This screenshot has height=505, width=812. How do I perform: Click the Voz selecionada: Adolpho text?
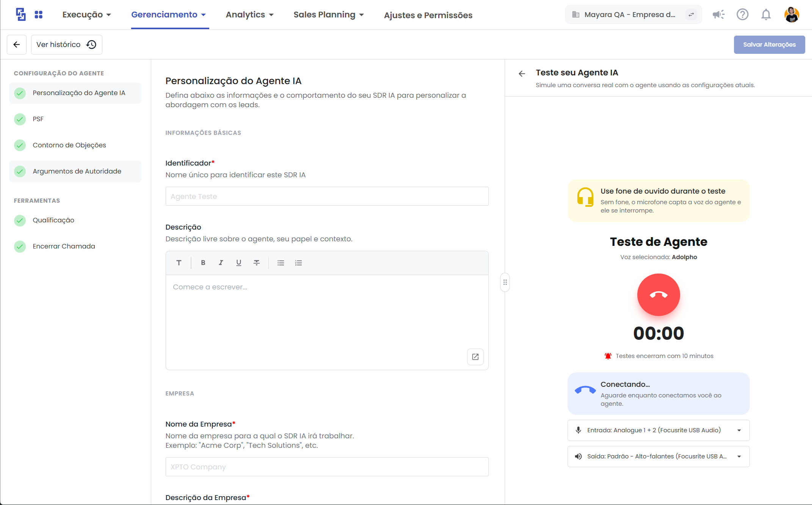(x=658, y=257)
